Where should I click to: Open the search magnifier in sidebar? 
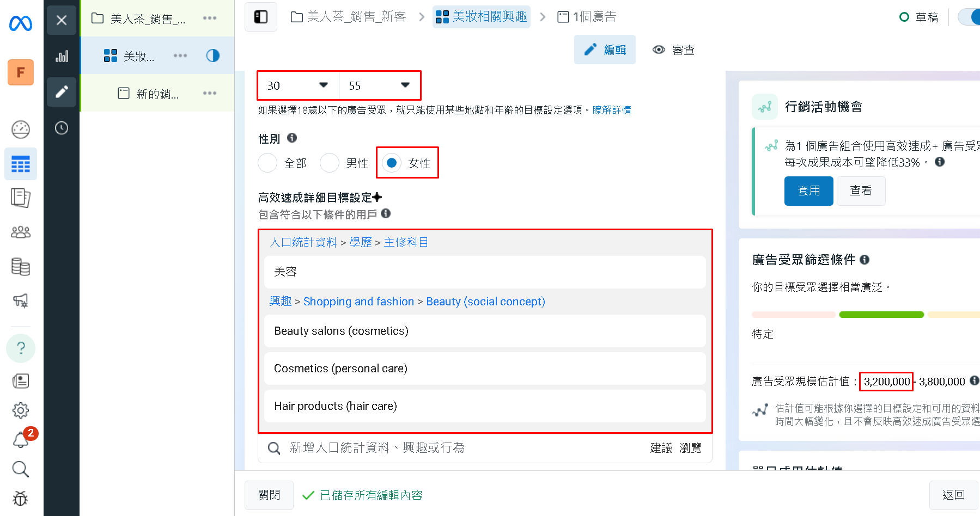[21, 469]
